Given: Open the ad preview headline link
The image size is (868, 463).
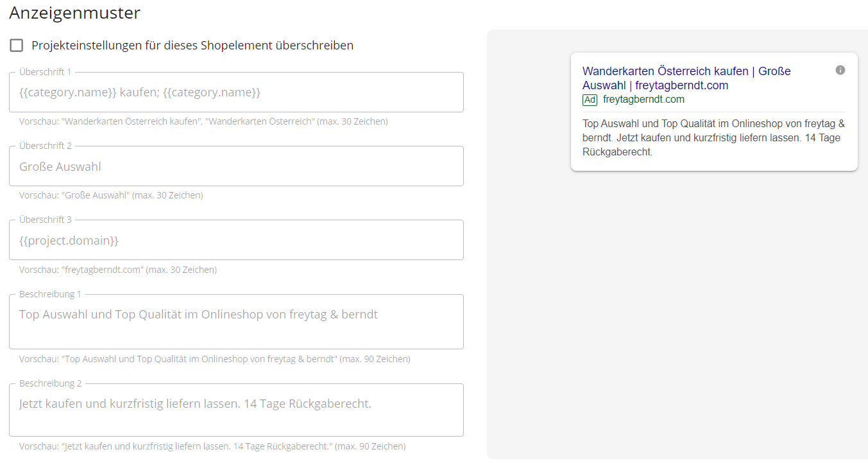Looking at the screenshot, I should [686, 78].
